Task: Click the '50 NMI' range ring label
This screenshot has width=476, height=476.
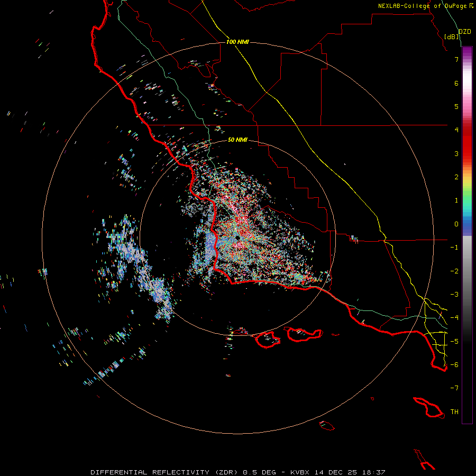Action: point(237,140)
